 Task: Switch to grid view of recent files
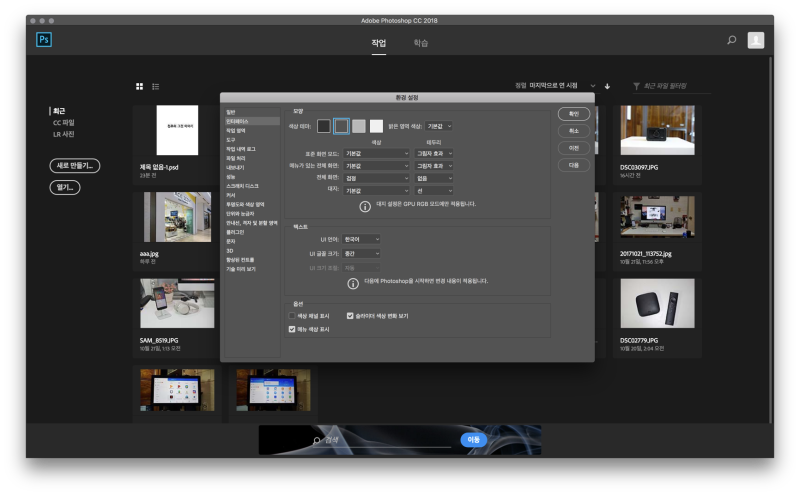point(139,86)
